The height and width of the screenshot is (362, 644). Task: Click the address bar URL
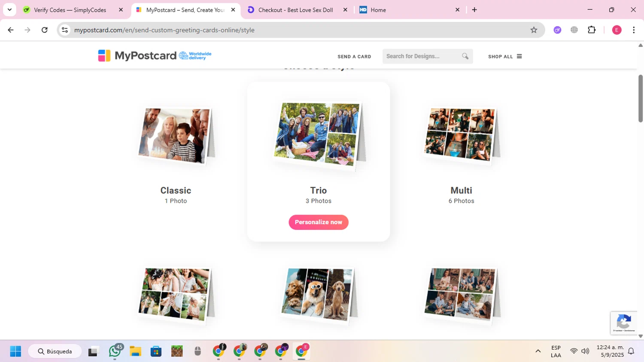pyautogui.click(x=164, y=30)
